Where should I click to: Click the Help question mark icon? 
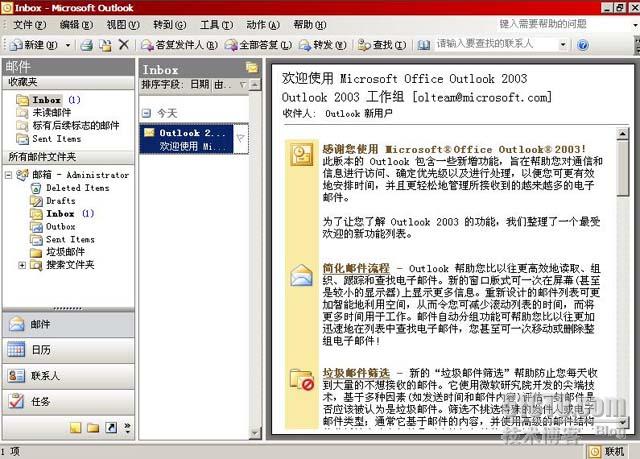click(583, 45)
